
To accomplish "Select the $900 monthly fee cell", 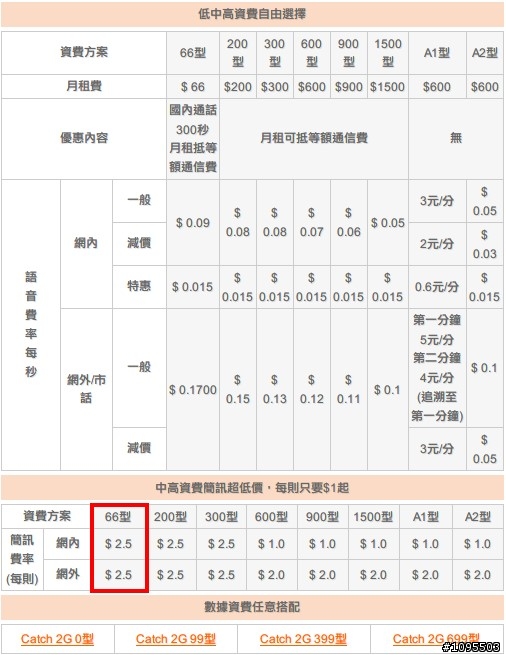I will point(348,86).
